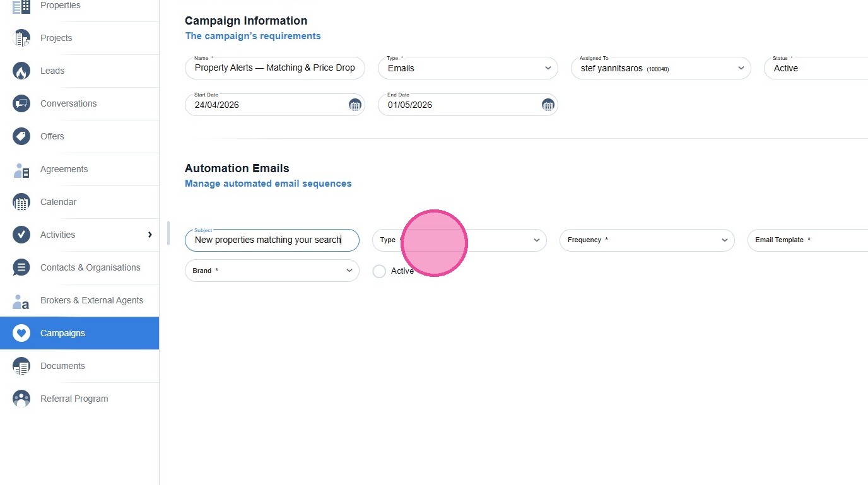The image size is (868, 485).
Task: Click the campaign Name input field
Action: (275, 68)
